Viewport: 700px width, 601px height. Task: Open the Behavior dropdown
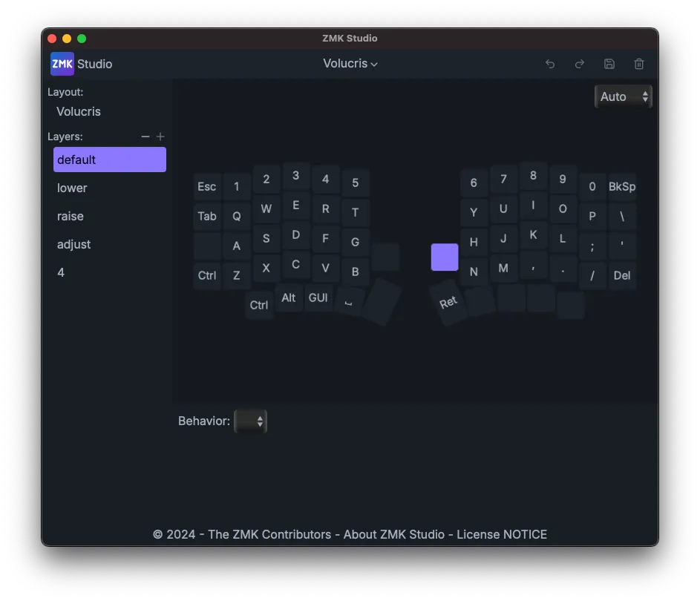tap(250, 421)
